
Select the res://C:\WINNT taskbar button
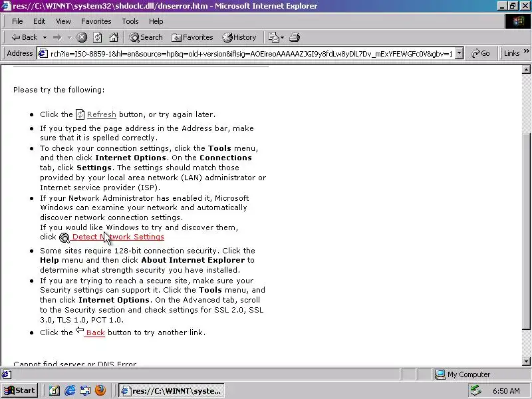pos(172,391)
